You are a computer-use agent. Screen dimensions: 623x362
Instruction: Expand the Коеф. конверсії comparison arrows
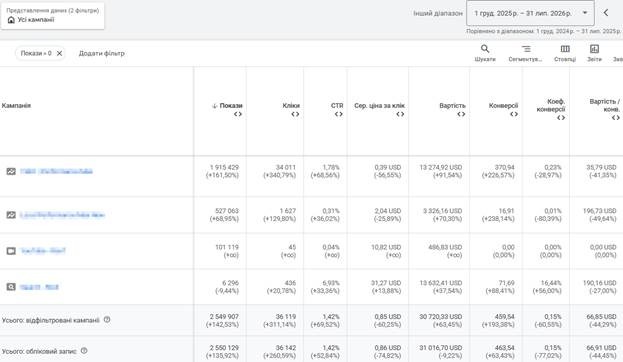click(x=561, y=118)
